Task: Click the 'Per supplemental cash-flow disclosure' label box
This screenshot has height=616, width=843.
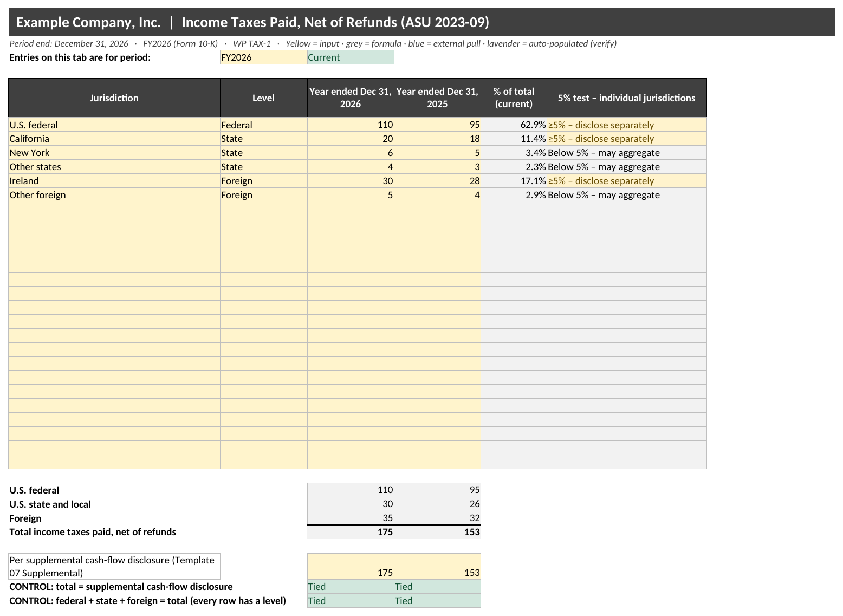Action: pos(114,567)
